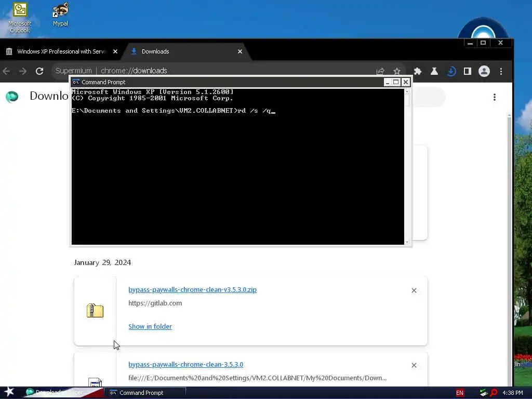This screenshot has width=532, height=399.
Task: Open the Start star button
Action: coord(9,392)
